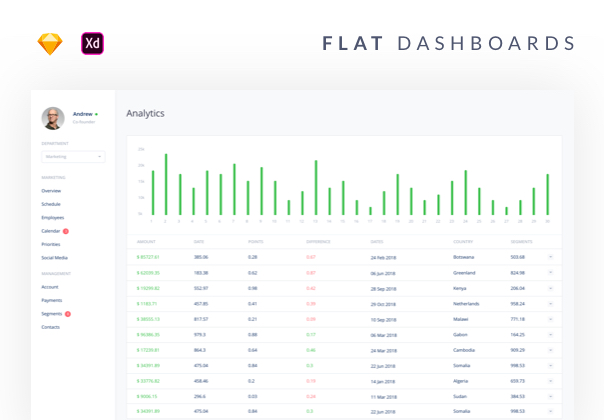Screen dimensions: 604x420
Task: Open Social Media section
Action: pyautogui.click(x=55, y=257)
